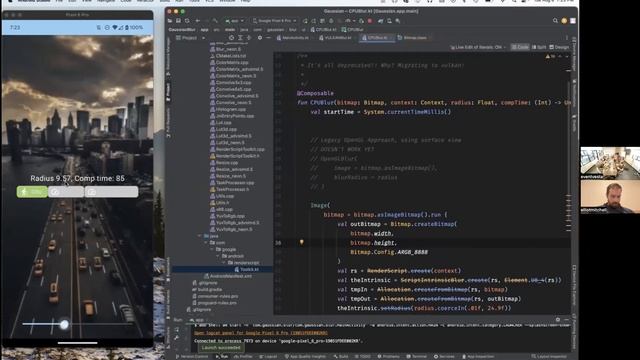The height and width of the screenshot is (360, 640).
Task: Select the first editor tab next to VULKANBlur.kt
Action: [292, 38]
